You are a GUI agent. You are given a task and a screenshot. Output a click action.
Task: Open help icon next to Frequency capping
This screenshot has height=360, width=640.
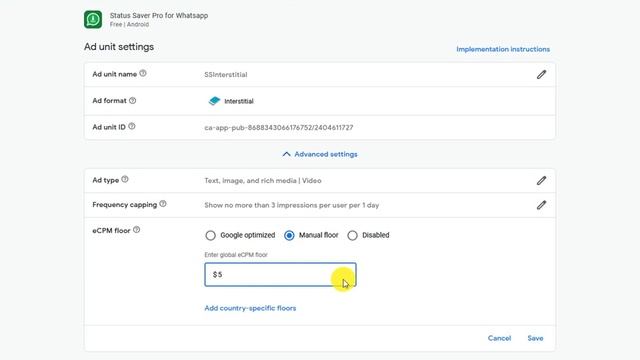click(x=163, y=204)
